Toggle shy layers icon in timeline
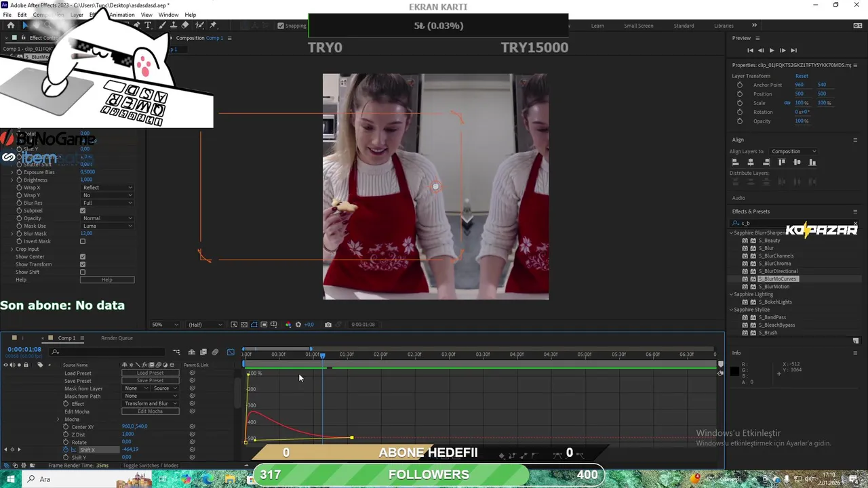868x488 pixels. point(192,352)
